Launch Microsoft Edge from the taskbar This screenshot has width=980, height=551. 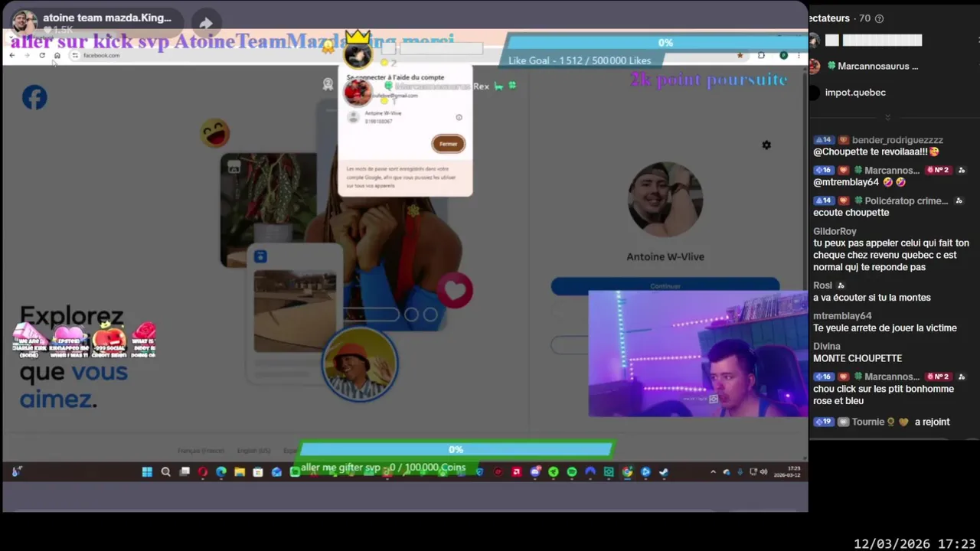tap(221, 472)
